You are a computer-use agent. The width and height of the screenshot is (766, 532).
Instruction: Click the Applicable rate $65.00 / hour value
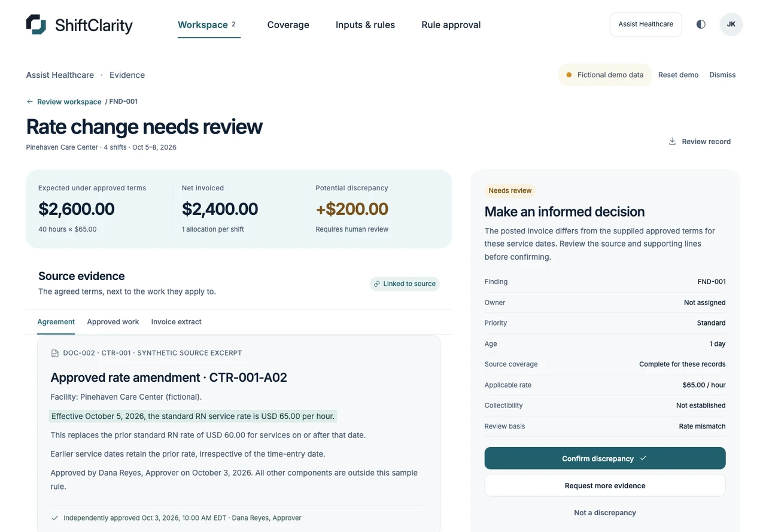coord(704,385)
